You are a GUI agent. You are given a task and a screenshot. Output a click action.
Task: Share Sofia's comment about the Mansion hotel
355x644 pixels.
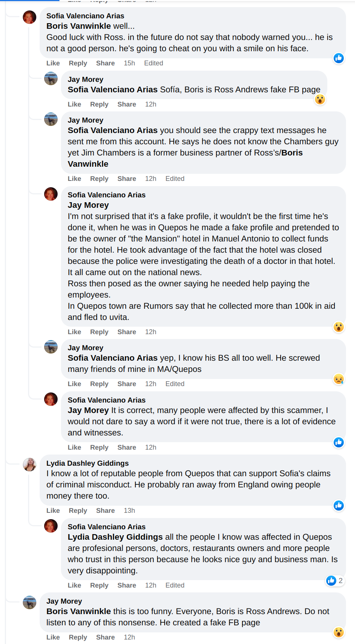(x=127, y=332)
